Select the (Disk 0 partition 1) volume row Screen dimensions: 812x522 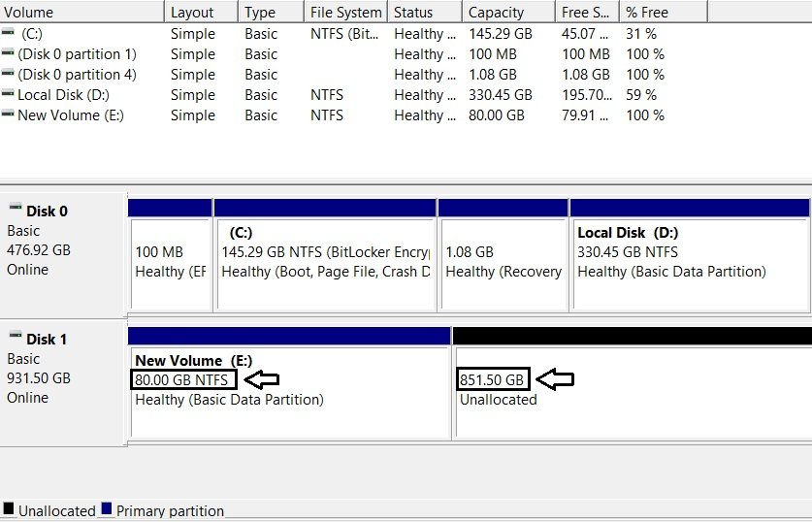coord(77,54)
